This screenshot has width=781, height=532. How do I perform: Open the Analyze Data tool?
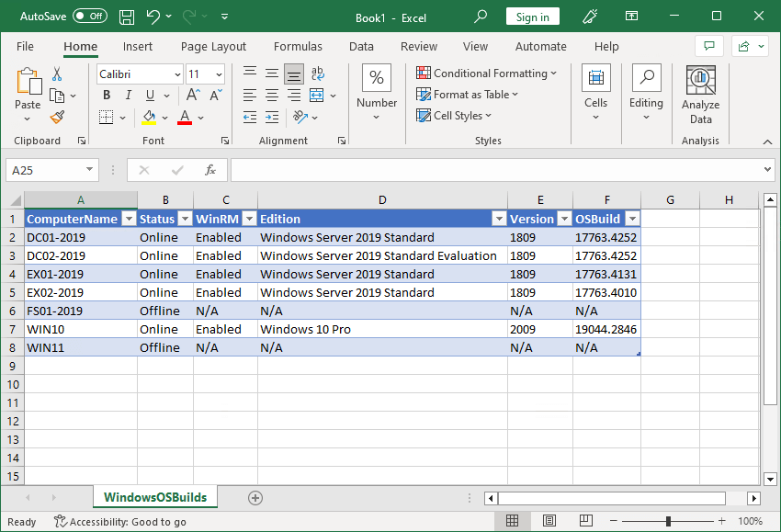point(700,95)
